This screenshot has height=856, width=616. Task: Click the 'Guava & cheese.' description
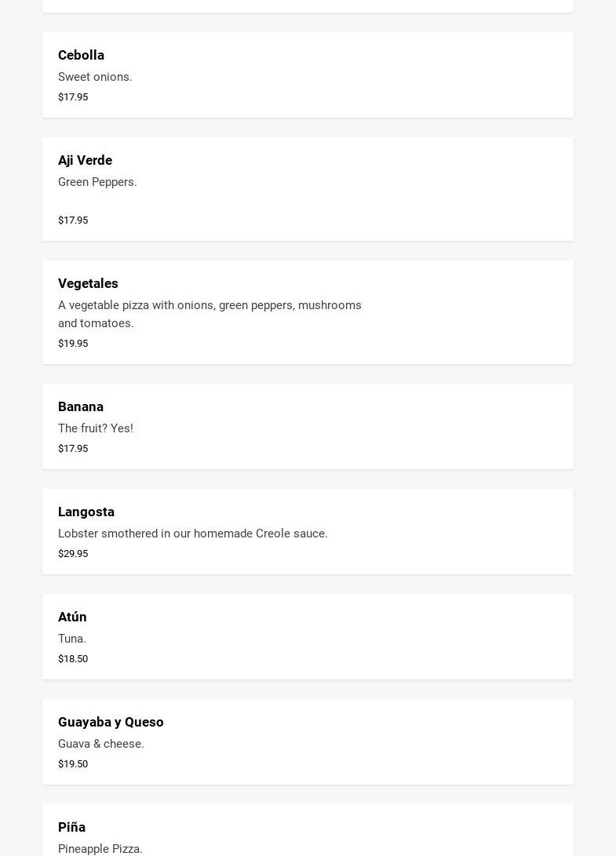[x=101, y=744]
